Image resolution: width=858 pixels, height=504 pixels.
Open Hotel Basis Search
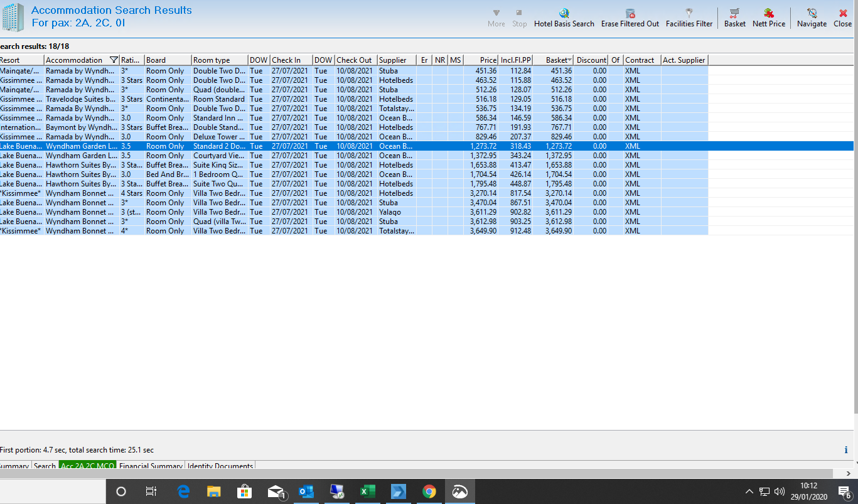coord(564,18)
